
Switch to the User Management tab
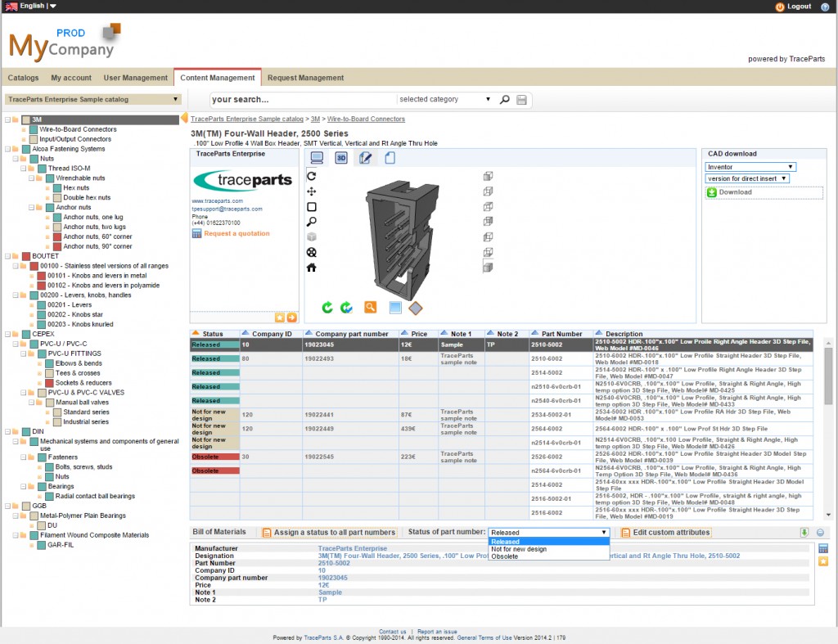(x=135, y=78)
